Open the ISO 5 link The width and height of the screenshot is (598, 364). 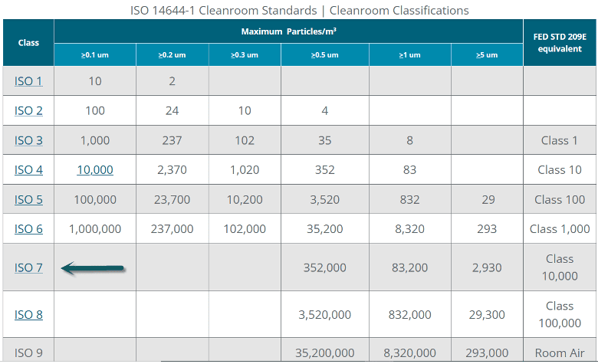pos(28,199)
